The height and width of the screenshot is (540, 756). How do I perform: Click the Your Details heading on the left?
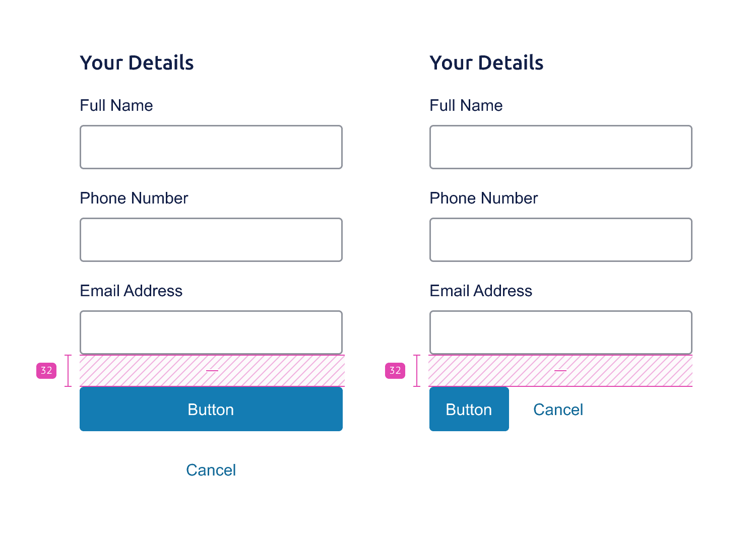pos(137,62)
